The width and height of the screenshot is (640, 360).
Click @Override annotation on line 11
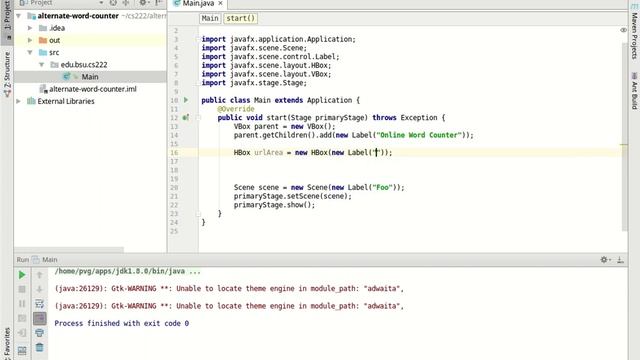tap(236, 109)
